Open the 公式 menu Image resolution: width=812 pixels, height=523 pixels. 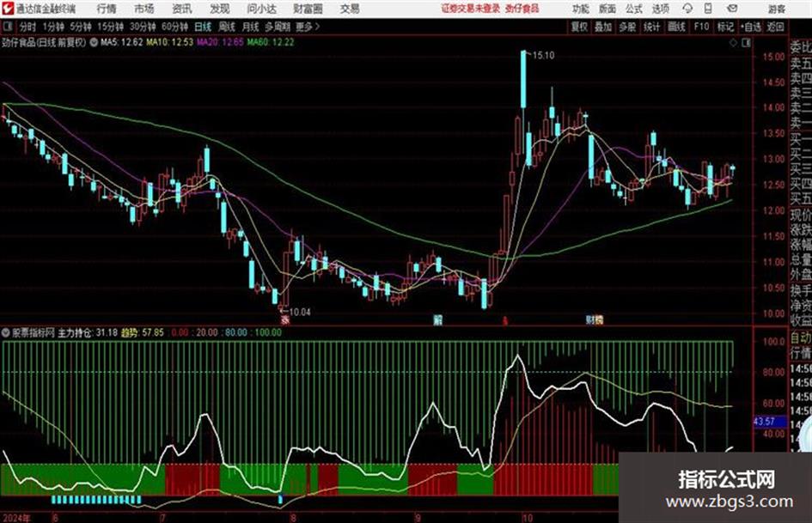[633, 9]
